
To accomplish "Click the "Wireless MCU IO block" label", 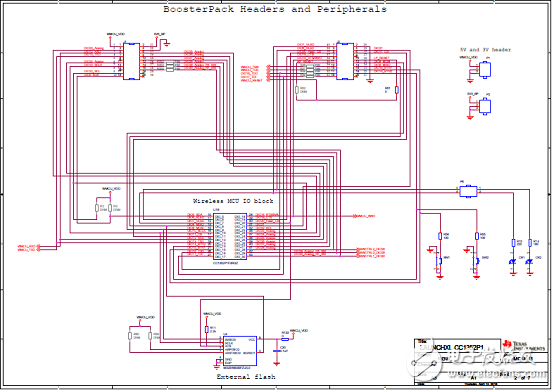I will pos(233,201).
